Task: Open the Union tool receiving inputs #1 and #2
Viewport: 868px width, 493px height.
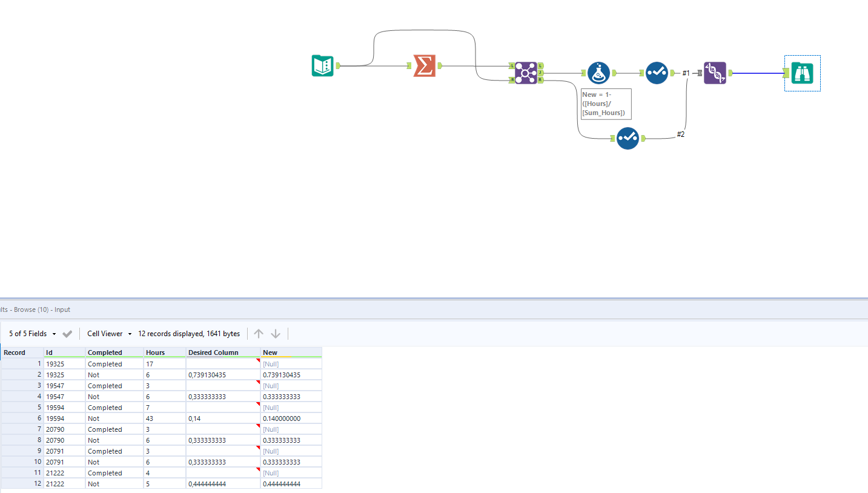Action: (x=715, y=73)
